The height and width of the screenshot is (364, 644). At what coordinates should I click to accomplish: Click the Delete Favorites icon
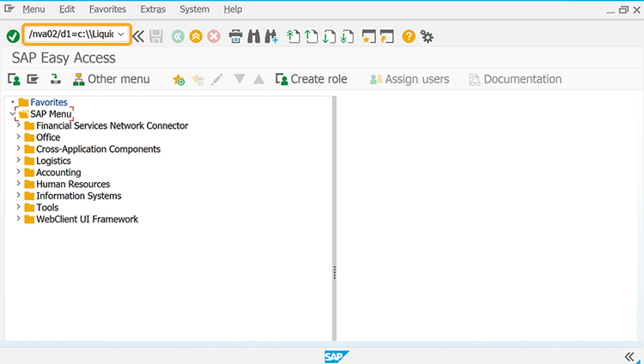pyautogui.click(x=198, y=79)
